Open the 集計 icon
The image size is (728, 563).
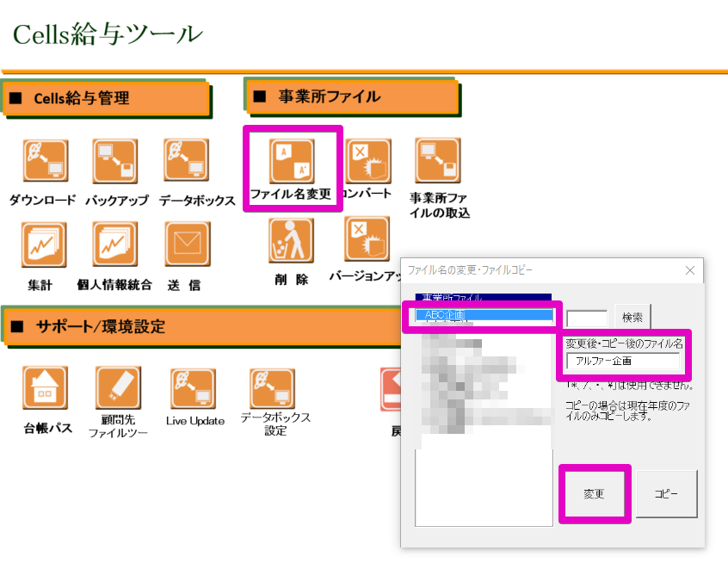pyautogui.click(x=44, y=244)
